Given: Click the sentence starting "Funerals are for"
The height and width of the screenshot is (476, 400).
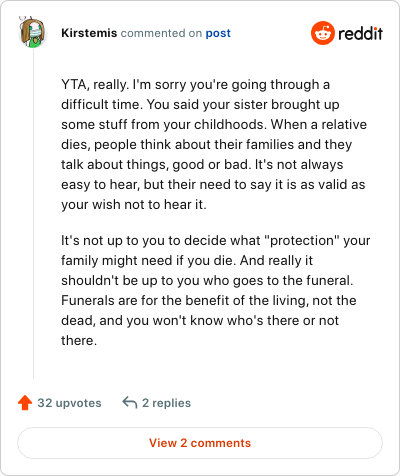Looking at the screenshot, I should coord(209,310).
